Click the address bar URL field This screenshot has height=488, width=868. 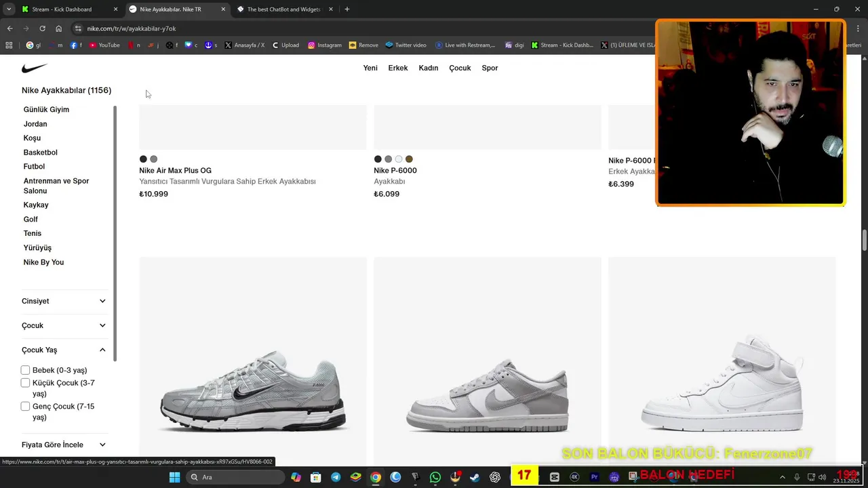click(x=366, y=28)
